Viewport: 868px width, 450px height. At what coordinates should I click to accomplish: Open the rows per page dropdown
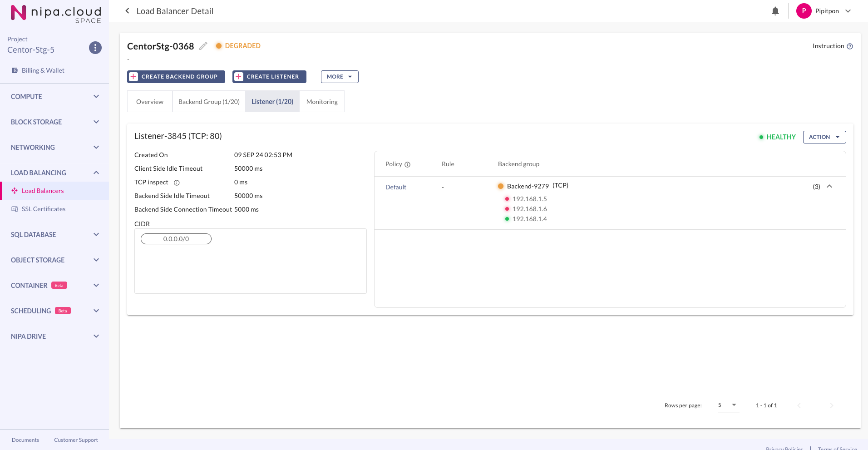pyautogui.click(x=729, y=405)
